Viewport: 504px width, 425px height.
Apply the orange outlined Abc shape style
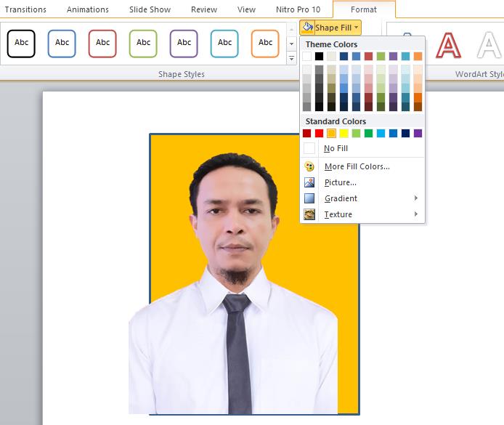(266, 44)
